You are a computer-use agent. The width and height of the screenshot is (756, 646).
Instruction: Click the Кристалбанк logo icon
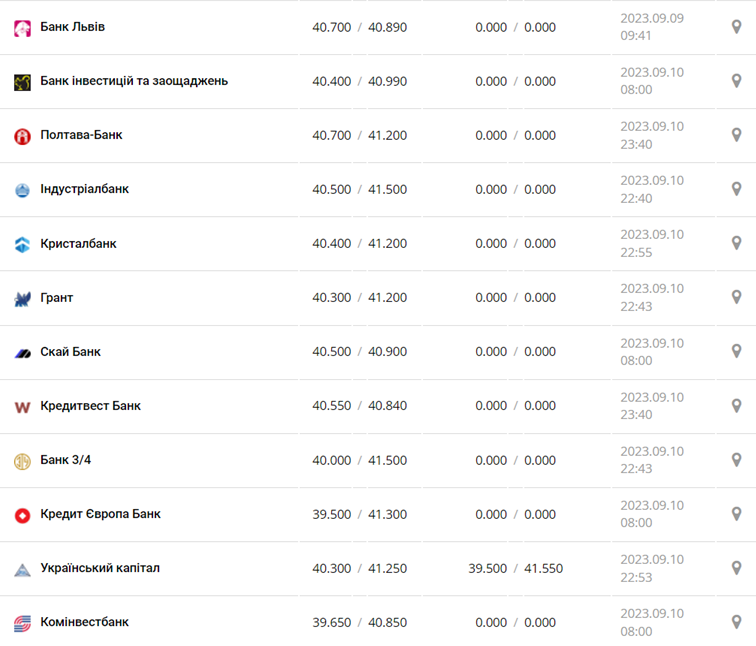pos(22,244)
